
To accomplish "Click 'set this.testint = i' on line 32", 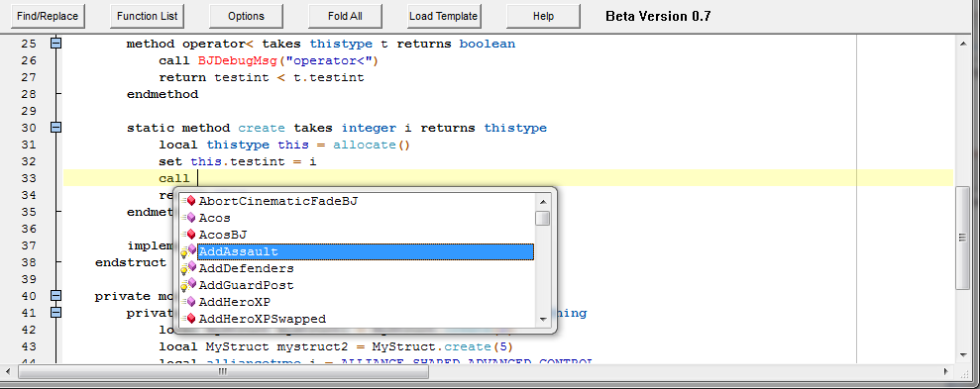I will pyautogui.click(x=238, y=161).
